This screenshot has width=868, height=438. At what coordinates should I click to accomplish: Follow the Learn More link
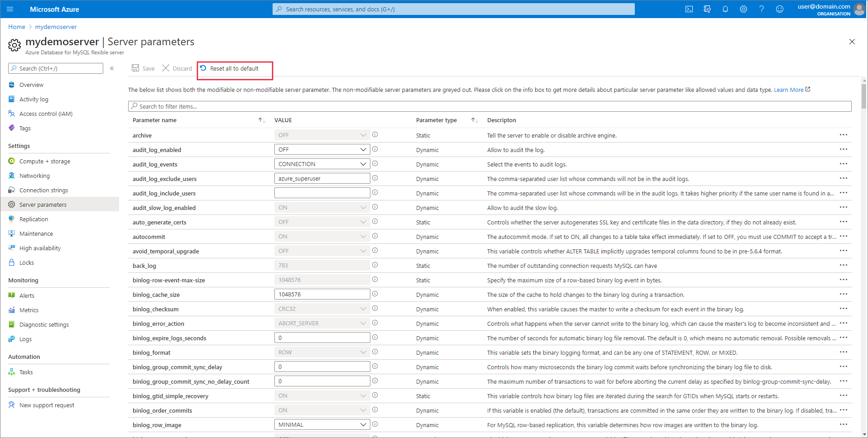point(788,90)
